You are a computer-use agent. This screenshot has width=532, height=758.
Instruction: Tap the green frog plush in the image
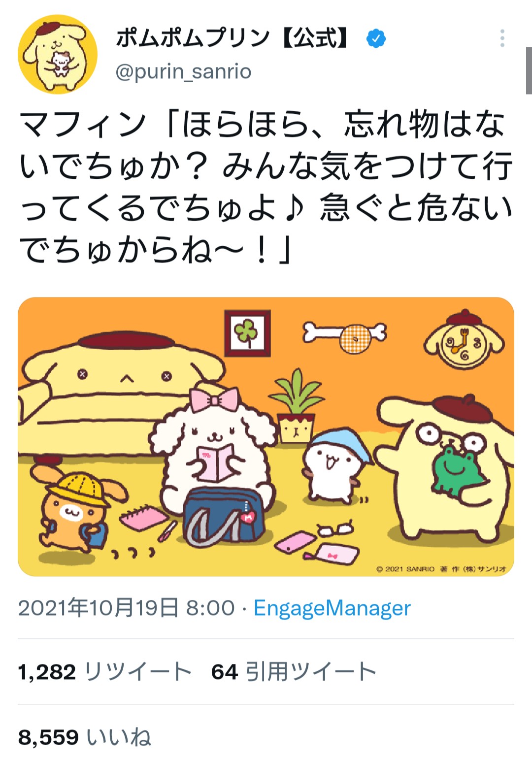457,471
